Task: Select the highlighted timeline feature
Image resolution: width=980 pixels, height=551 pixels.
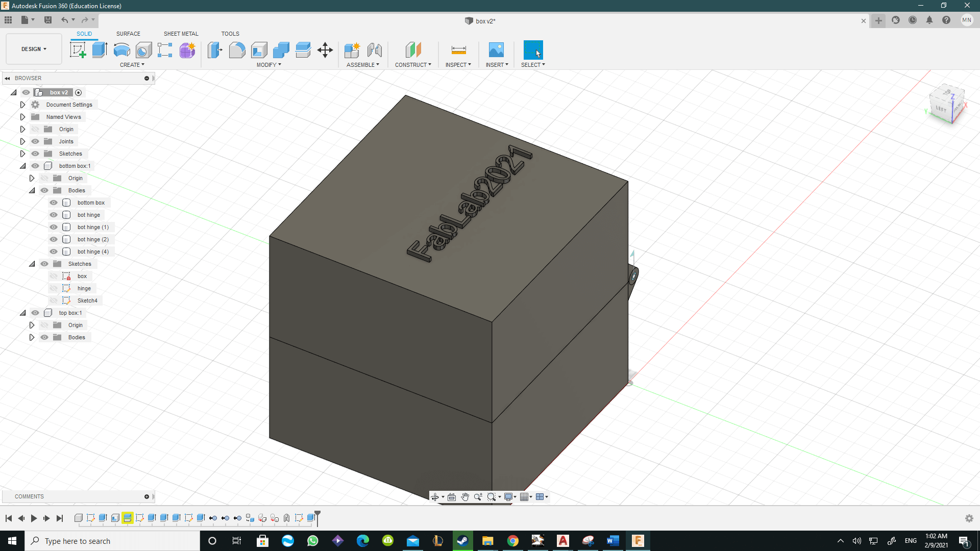Action: (x=128, y=518)
